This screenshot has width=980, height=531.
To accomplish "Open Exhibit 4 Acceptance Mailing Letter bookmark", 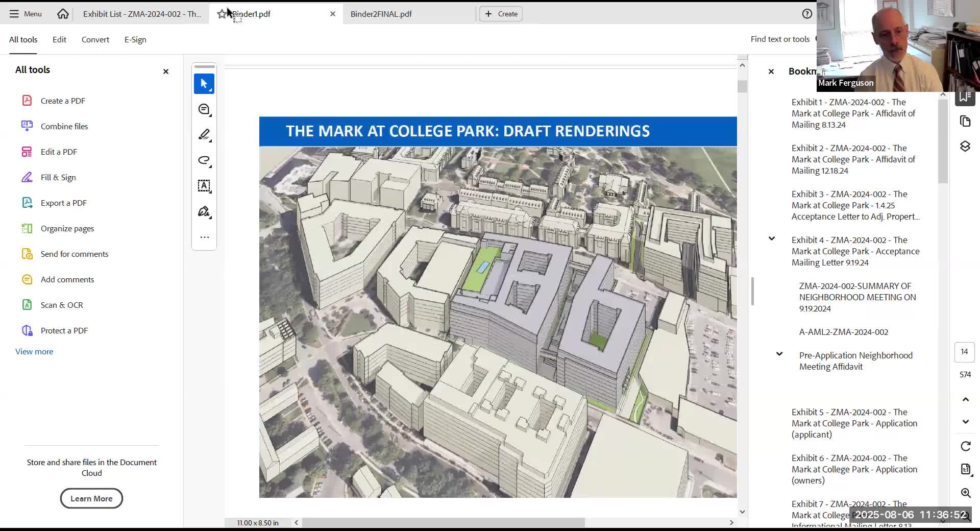I will [855, 251].
